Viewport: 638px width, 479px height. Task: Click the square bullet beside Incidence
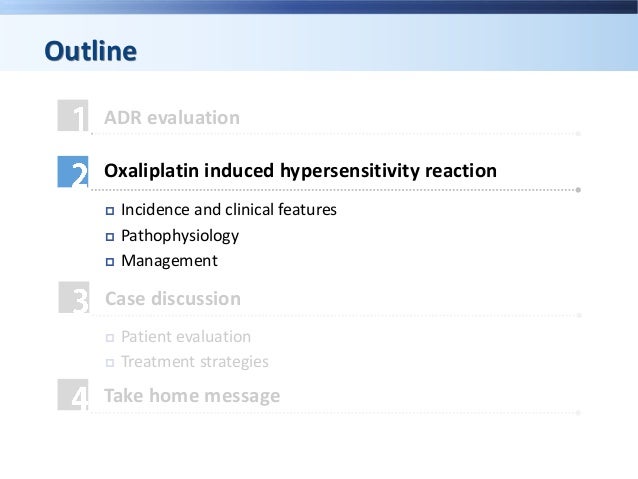[110, 211]
